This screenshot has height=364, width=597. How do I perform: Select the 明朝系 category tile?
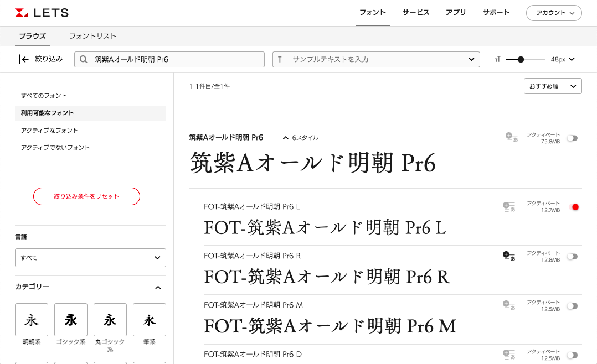(32, 320)
